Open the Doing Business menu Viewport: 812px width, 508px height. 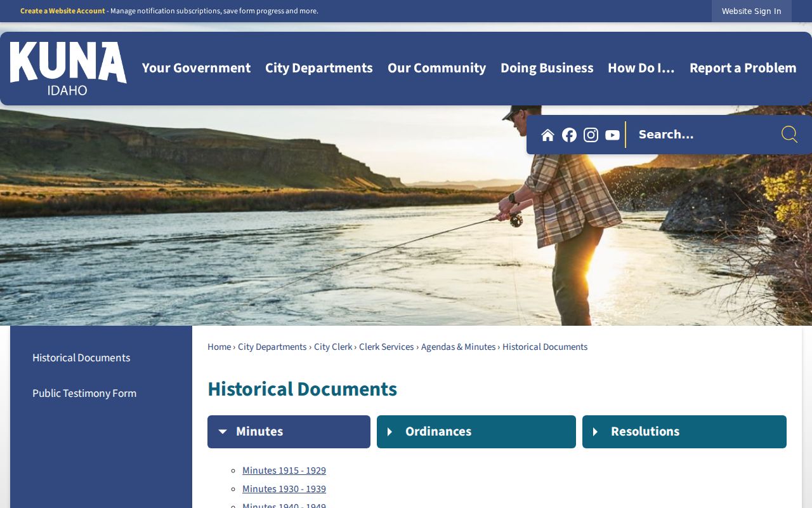[x=547, y=68]
